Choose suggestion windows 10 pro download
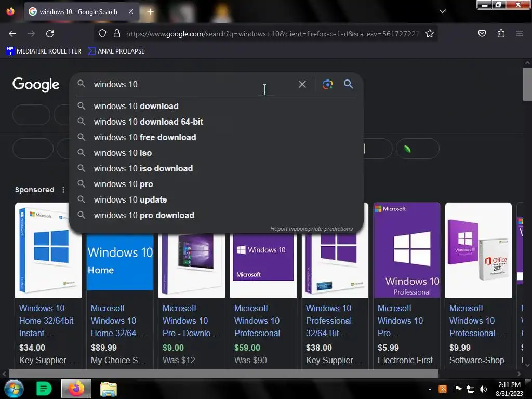The width and height of the screenshot is (532, 399). 217,216
